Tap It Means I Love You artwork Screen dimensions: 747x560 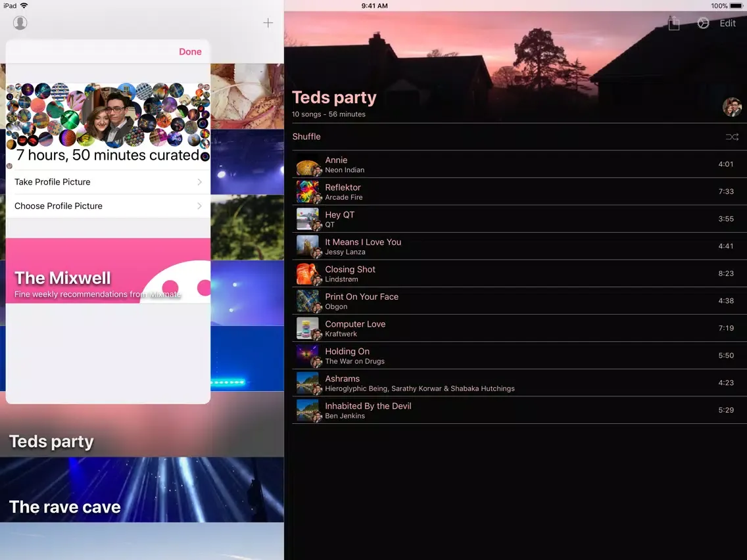tap(307, 246)
